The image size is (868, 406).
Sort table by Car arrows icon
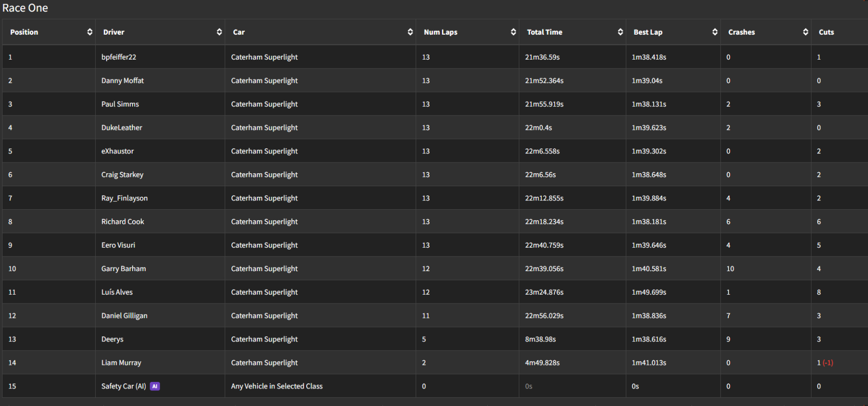(410, 32)
